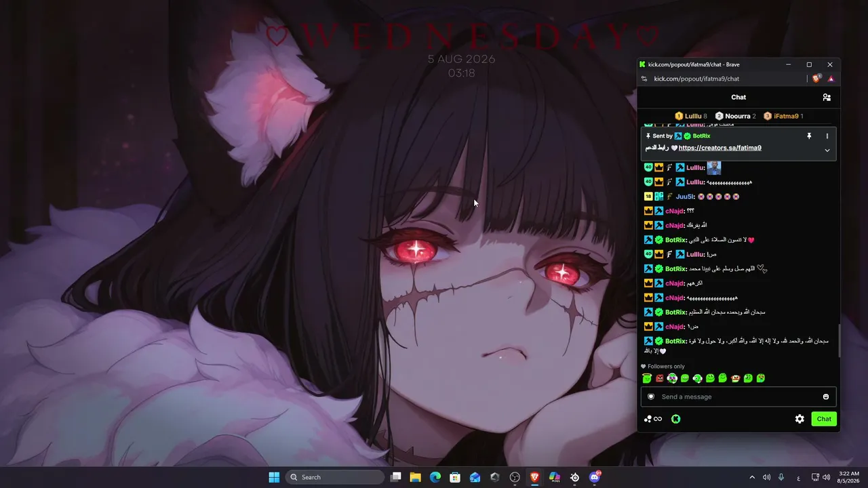Image resolution: width=868 pixels, height=488 pixels.
Task: Click the Brave Shields lion icon
Action: coord(816,79)
